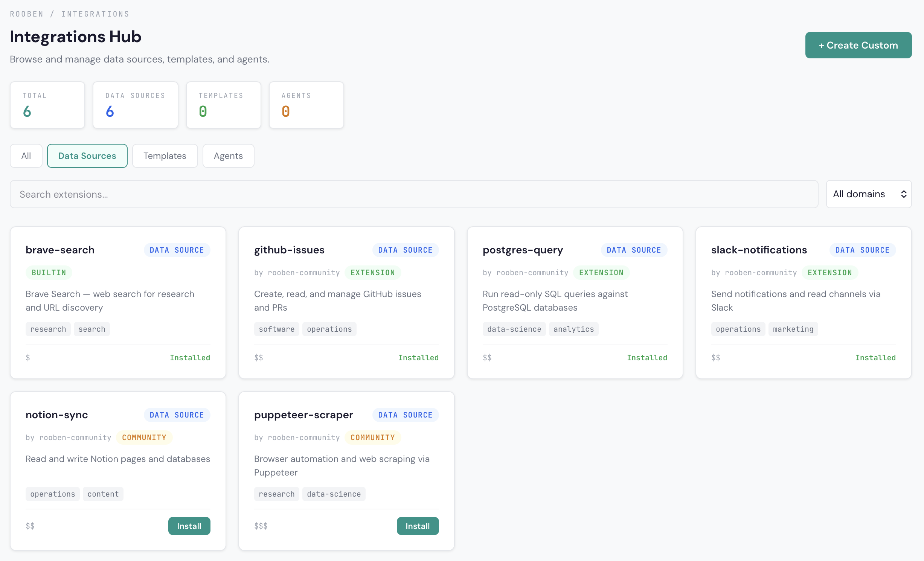The height and width of the screenshot is (561, 924).
Task: Open the Agents tab
Action: point(228,156)
